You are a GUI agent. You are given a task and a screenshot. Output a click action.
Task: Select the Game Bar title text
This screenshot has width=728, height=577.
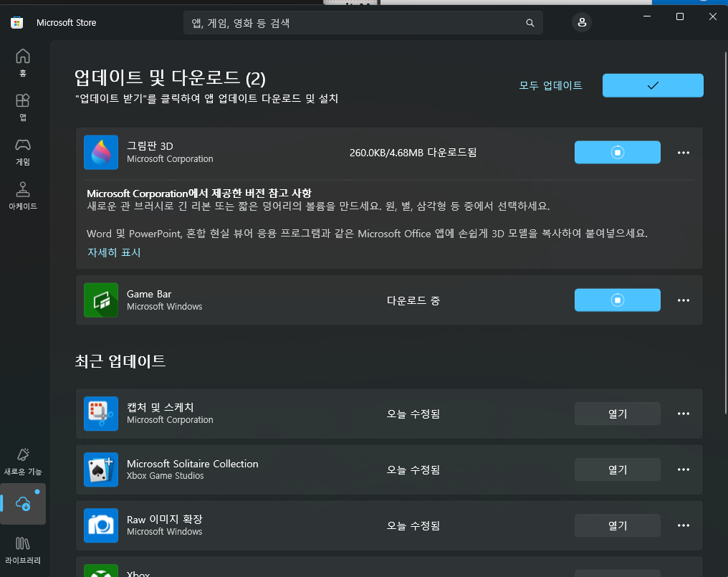pos(149,294)
